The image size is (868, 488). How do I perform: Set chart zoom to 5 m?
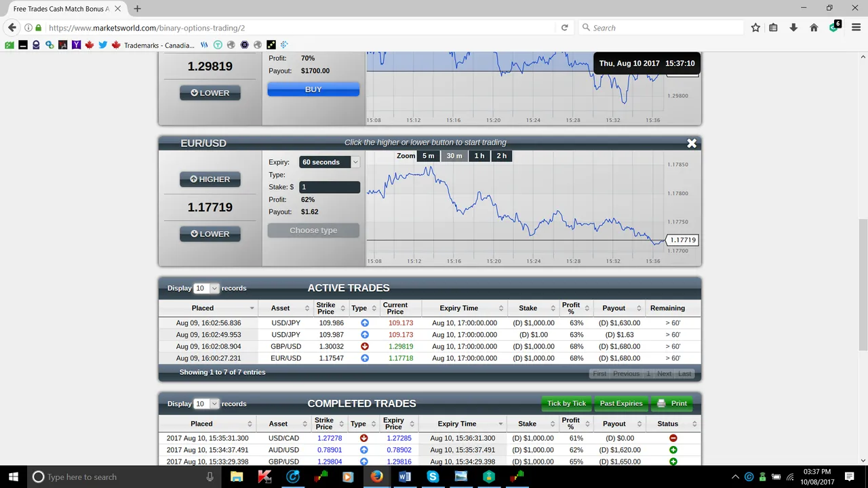tap(428, 156)
